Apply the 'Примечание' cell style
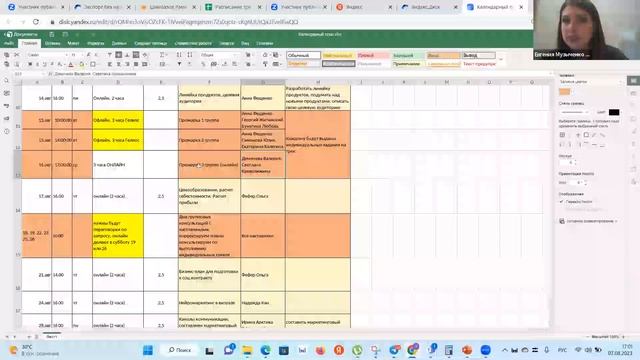Viewport: 640px width, 360px height. [408, 64]
